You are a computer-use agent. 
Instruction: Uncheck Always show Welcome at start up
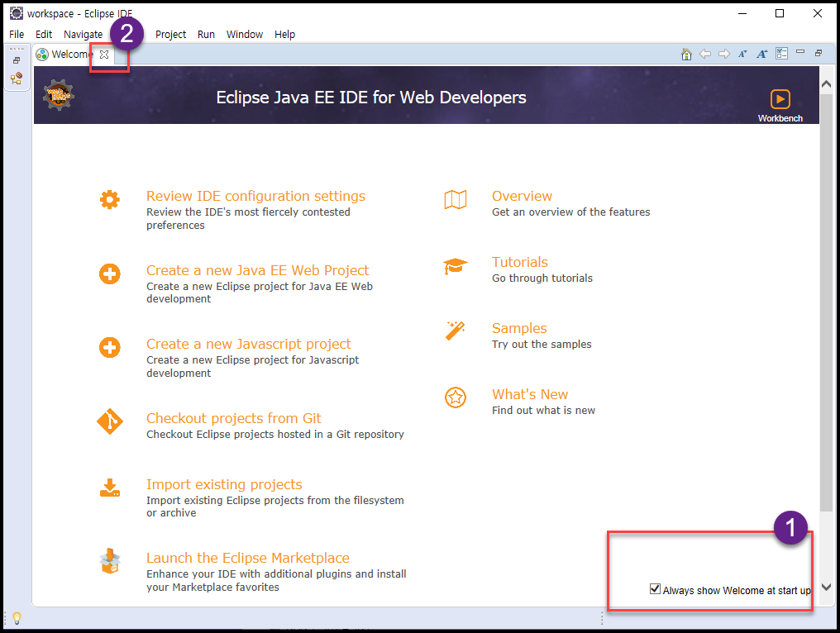(x=655, y=589)
